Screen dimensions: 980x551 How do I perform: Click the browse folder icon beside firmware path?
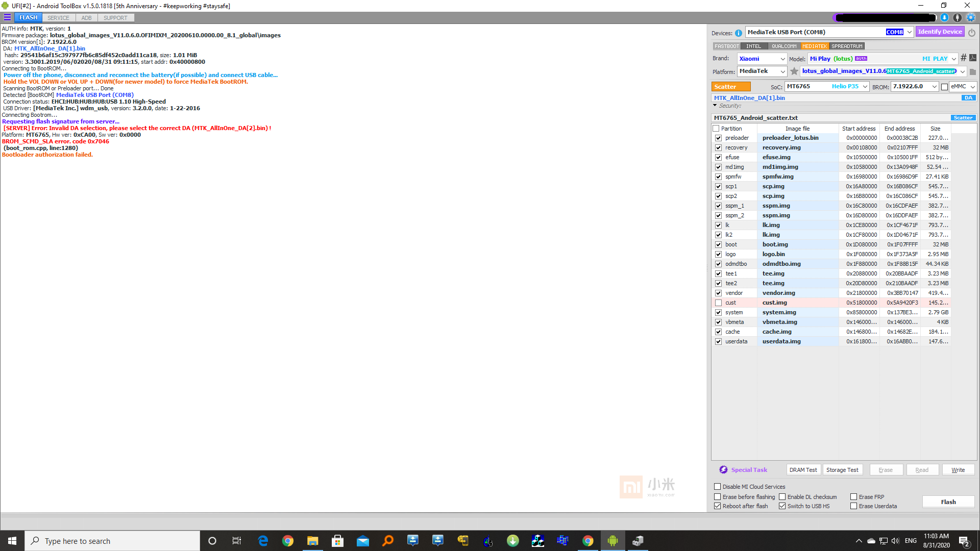coord(973,72)
